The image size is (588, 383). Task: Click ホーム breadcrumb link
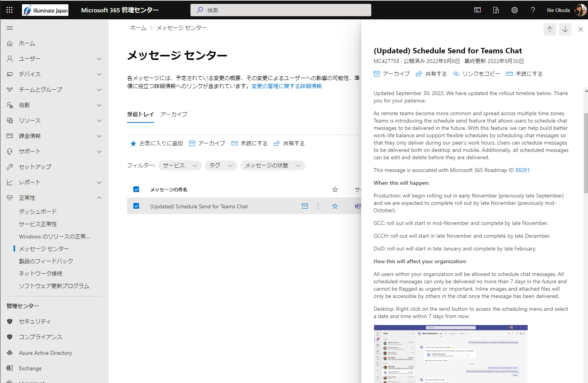coord(138,28)
